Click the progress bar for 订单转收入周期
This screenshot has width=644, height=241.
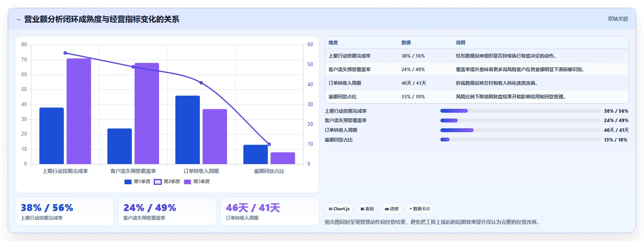coord(520,130)
